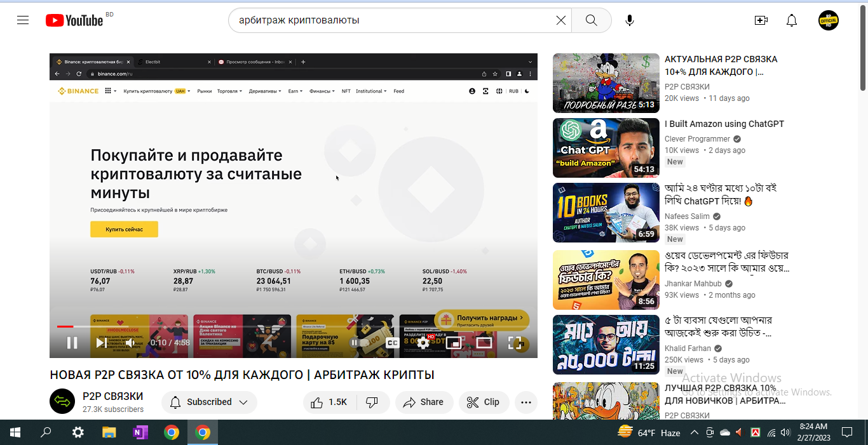The image size is (868, 445).
Task: Open the I Built Amazon using ChatGPT thumbnail
Action: coord(606,148)
